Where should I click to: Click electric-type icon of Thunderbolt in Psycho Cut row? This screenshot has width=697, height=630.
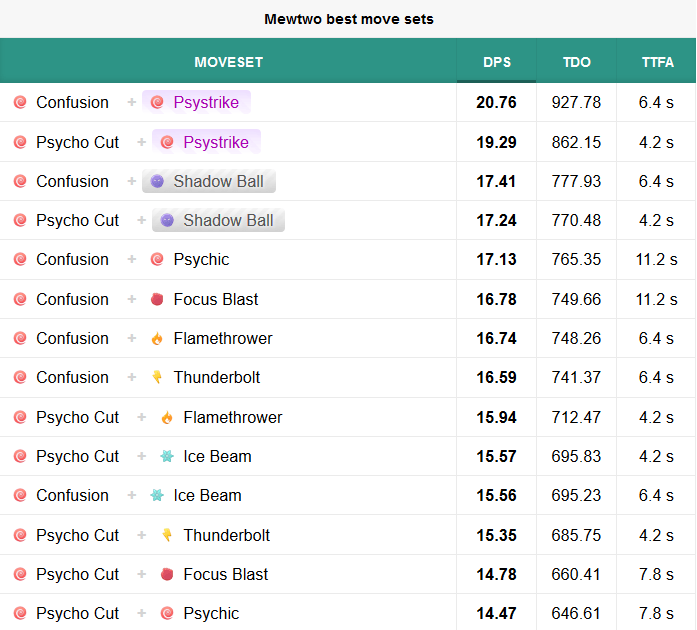(x=167, y=535)
